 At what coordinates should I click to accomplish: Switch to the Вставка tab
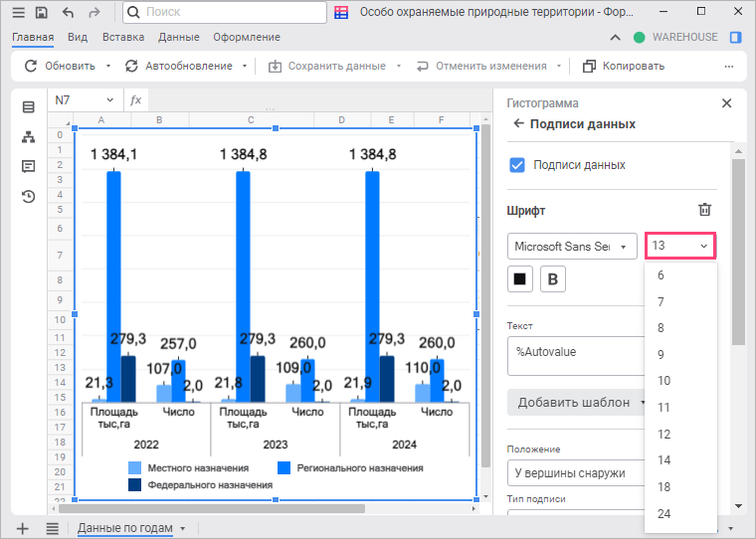123,37
